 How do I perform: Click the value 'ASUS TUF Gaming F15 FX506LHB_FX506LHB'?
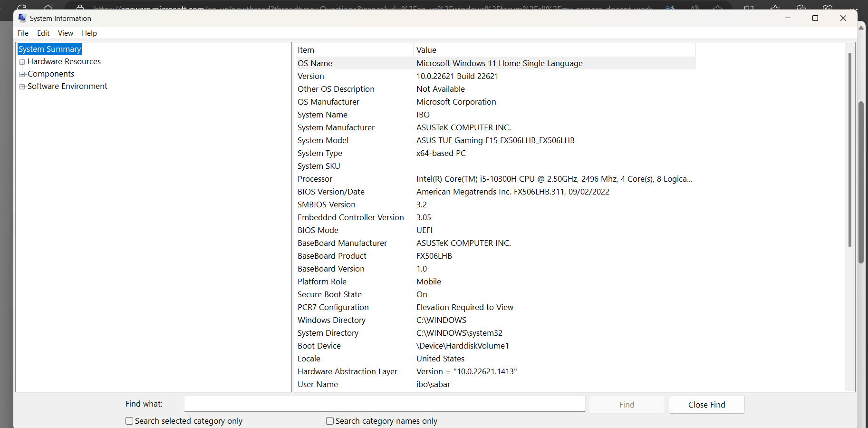[x=495, y=140]
